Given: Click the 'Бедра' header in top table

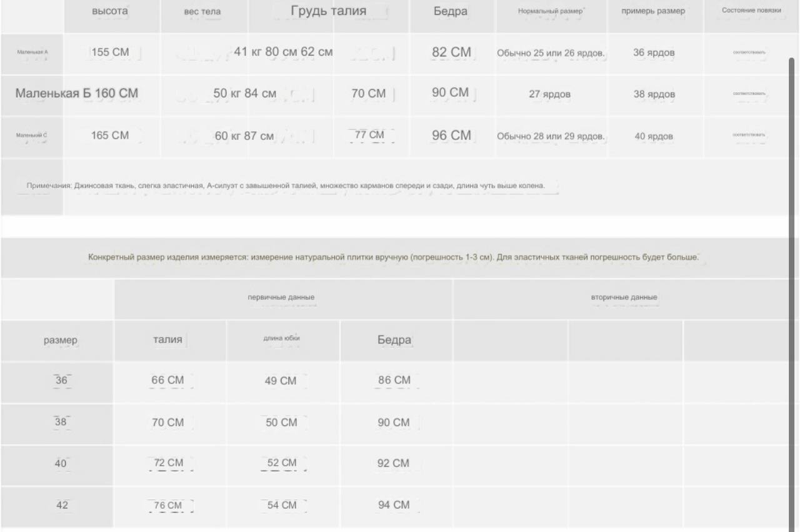Looking at the screenshot, I should [x=451, y=11].
